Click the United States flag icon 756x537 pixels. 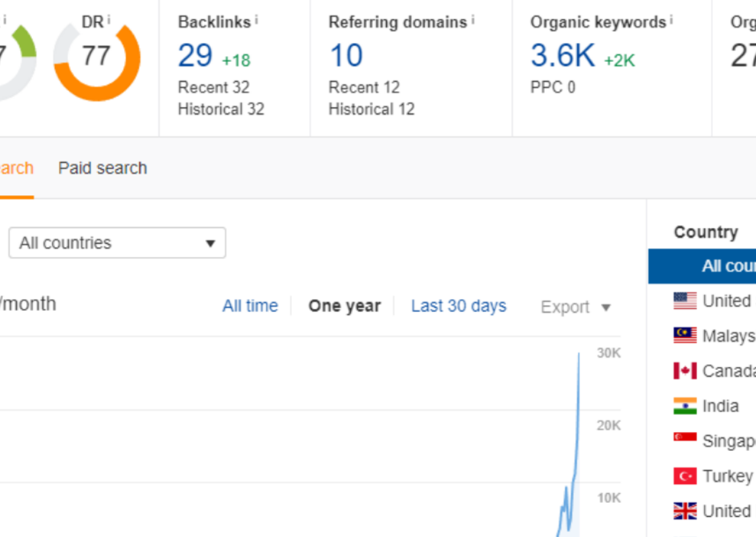[685, 301]
